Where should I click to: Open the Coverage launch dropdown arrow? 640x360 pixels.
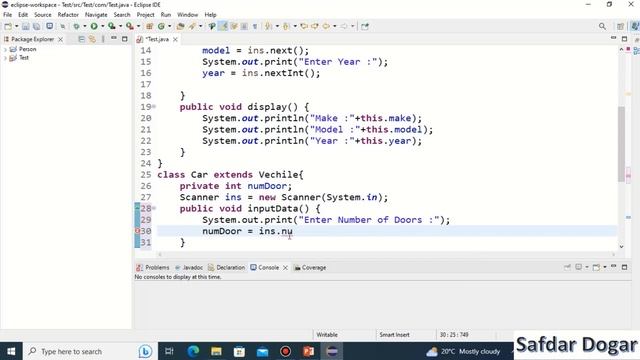coord(120,26)
